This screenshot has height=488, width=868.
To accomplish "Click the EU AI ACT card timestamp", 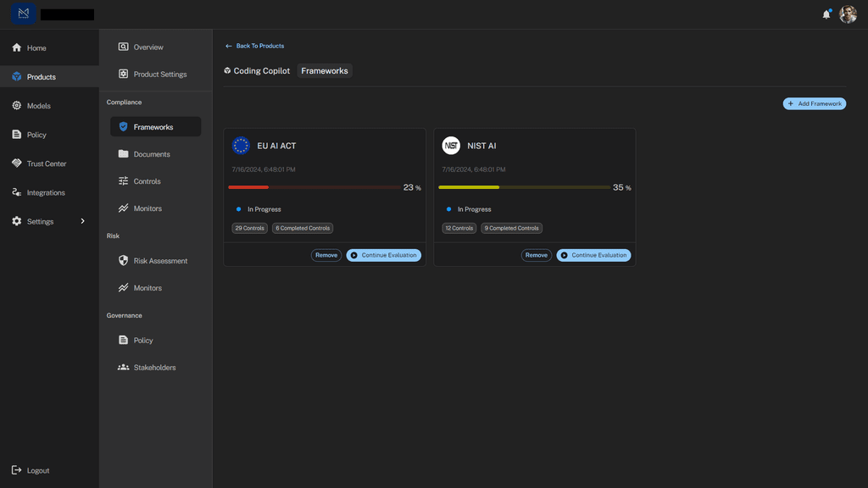I will 264,169.
